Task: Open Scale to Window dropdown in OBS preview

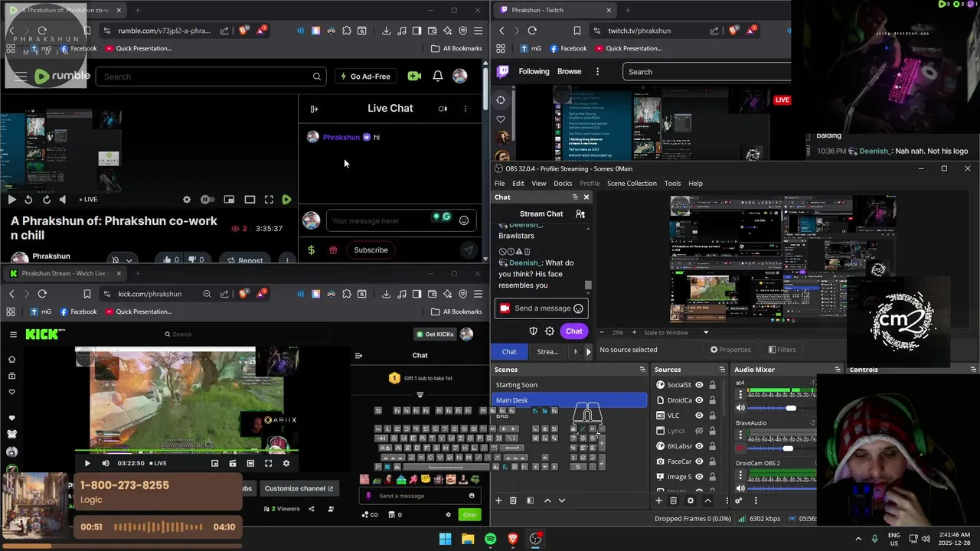Action: point(706,333)
